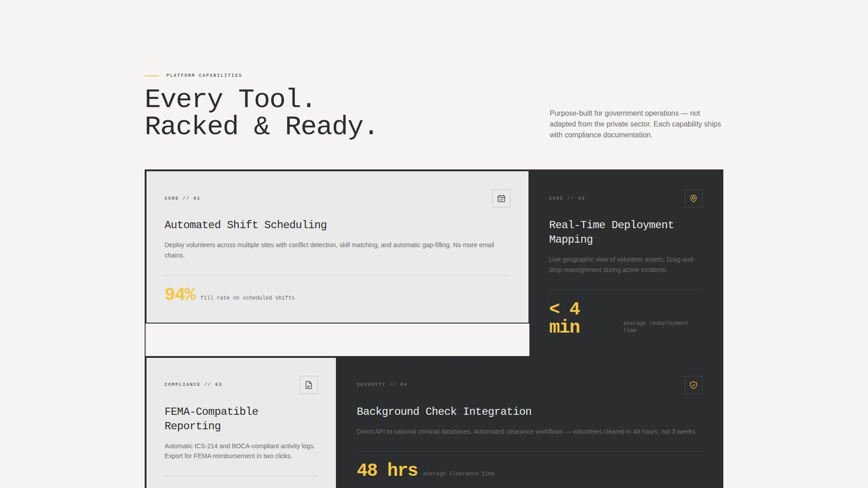Viewport: 868px width, 488px height.
Task: Click the '48 hrs' clearance statistic
Action: click(387, 470)
